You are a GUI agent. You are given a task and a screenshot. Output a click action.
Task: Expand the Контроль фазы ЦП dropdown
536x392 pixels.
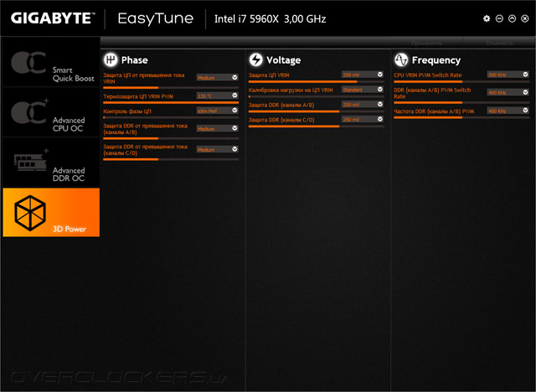click(x=218, y=111)
